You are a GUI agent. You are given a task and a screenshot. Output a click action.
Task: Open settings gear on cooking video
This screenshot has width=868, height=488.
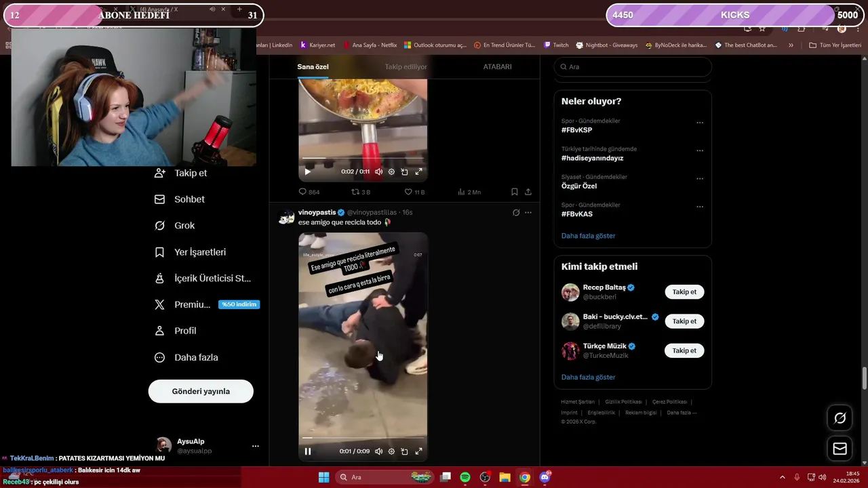click(391, 171)
